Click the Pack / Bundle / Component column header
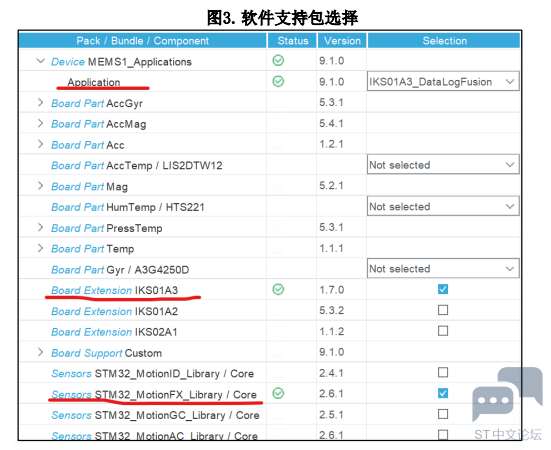Viewport: 551px width, 450px height. [x=143, y=40]
